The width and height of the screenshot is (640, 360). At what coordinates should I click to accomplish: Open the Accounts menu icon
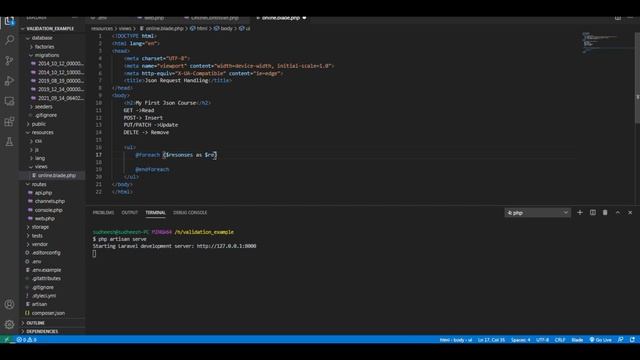pos(9,304)
